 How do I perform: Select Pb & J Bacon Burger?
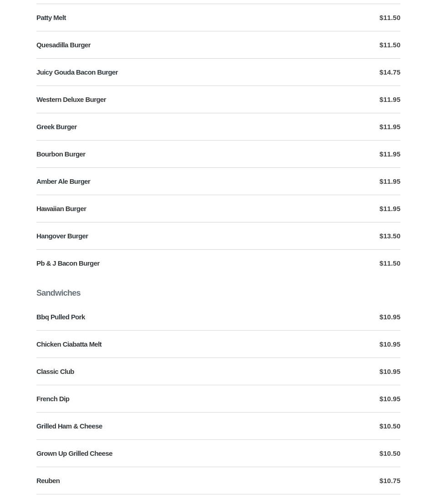pos(68,263)
